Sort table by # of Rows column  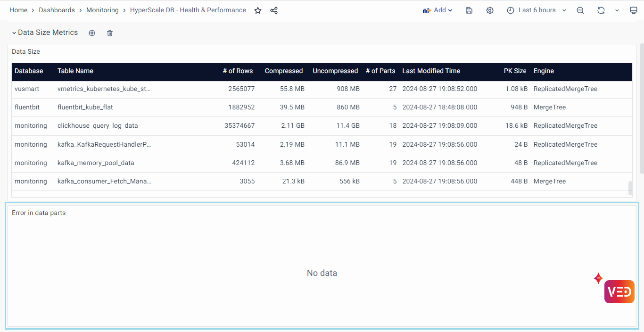238,71
